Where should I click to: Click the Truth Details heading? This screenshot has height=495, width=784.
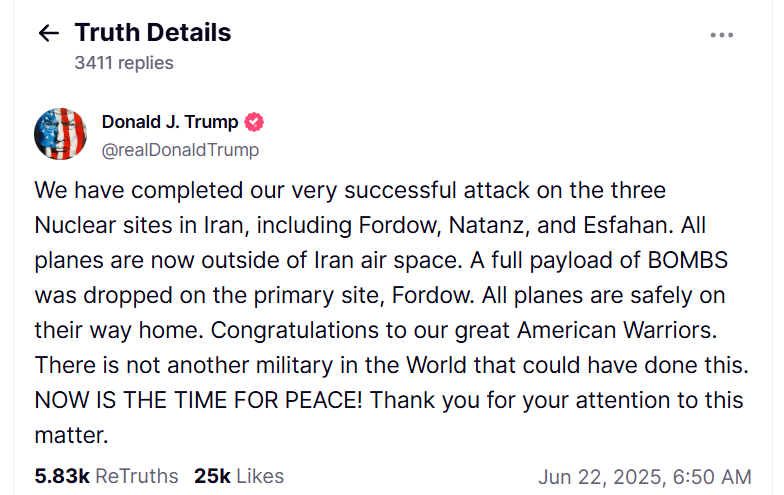point(153,32)
